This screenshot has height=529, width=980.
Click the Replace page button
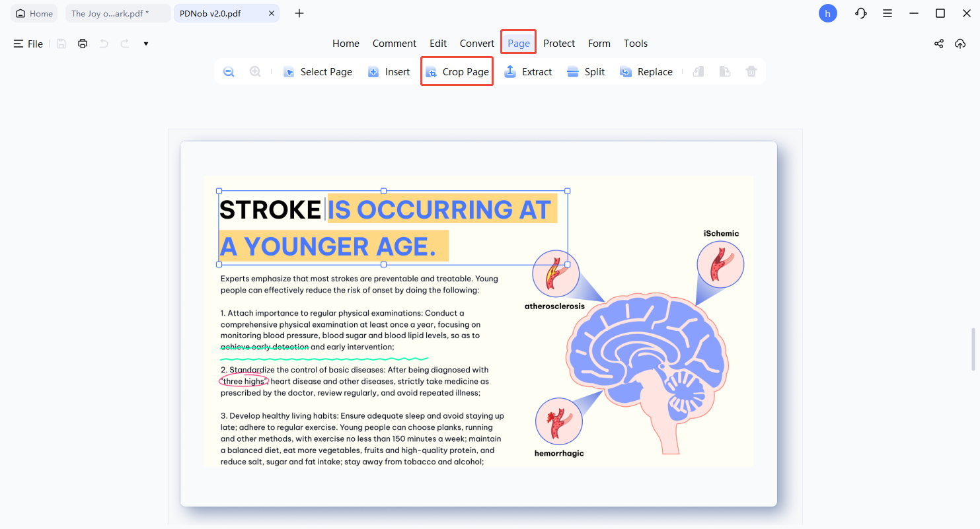tap(646, 72)
